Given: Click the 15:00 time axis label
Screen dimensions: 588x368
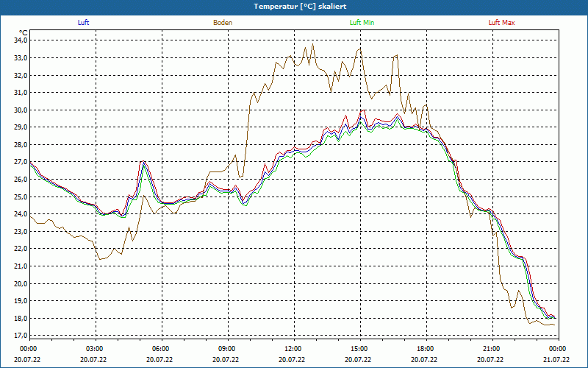Looking at the screenshot, I should 360,349.
